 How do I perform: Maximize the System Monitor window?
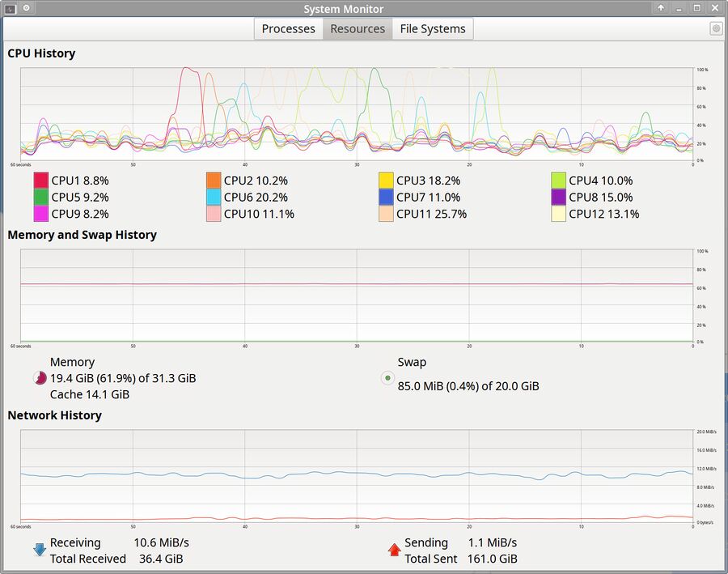pyautogui.click(x=696, y=8)
